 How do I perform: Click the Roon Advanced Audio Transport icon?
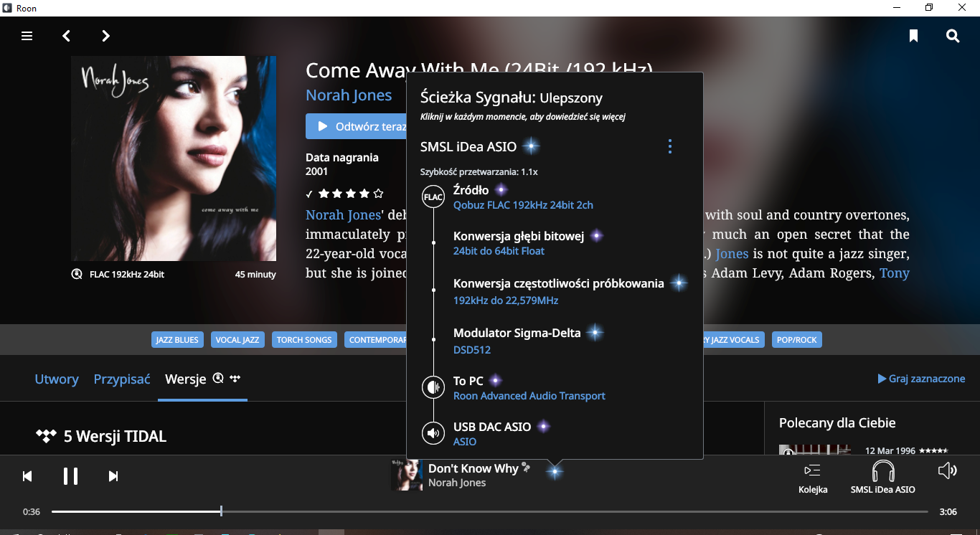[433, 387]
